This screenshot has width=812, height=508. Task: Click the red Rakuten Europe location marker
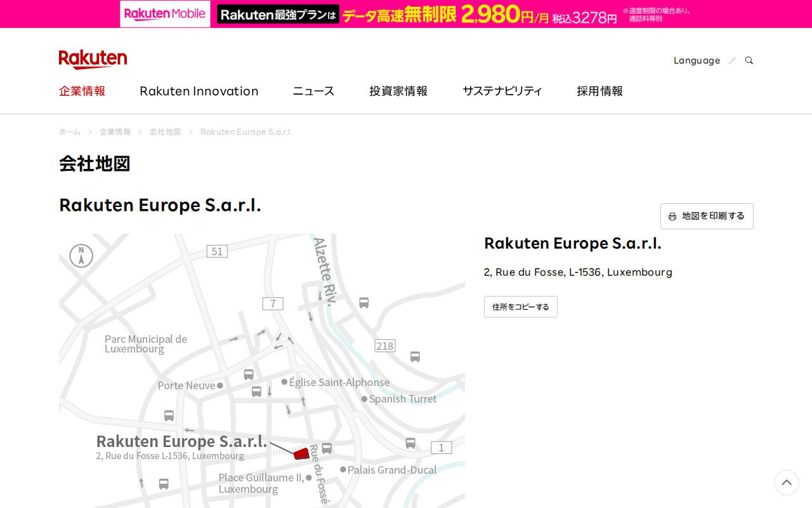click(301, 453)
